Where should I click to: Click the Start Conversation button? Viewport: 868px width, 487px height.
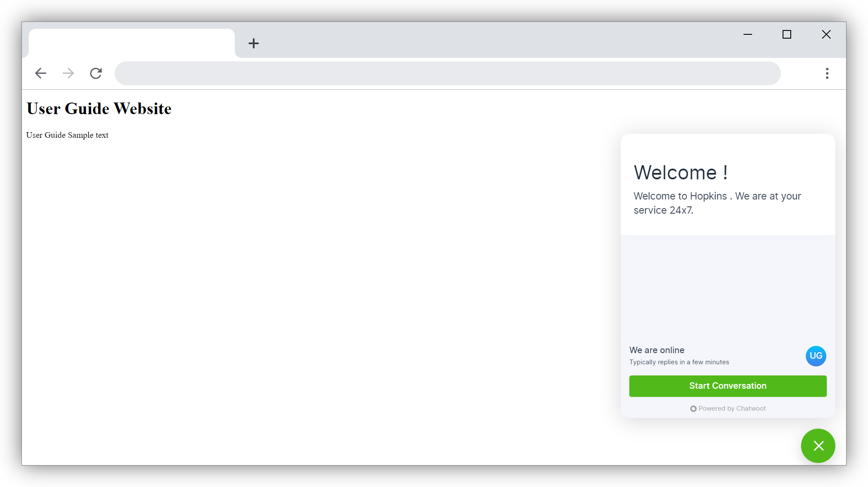728,386
